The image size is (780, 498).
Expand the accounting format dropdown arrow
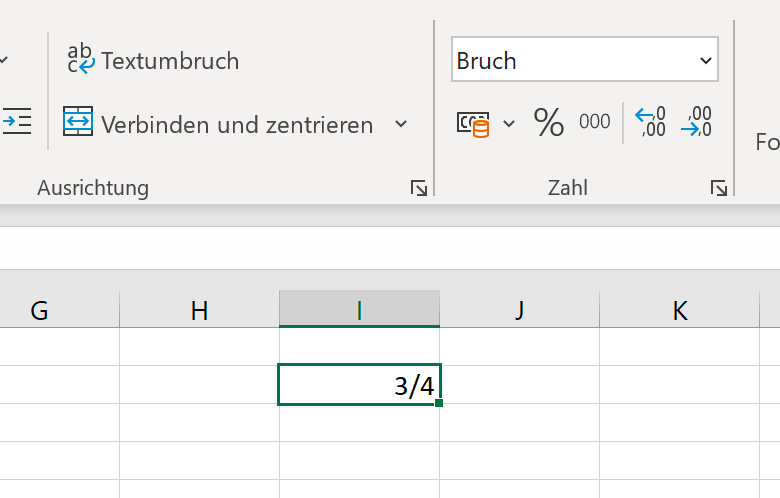pyautogui.click(x=508, y=123)
